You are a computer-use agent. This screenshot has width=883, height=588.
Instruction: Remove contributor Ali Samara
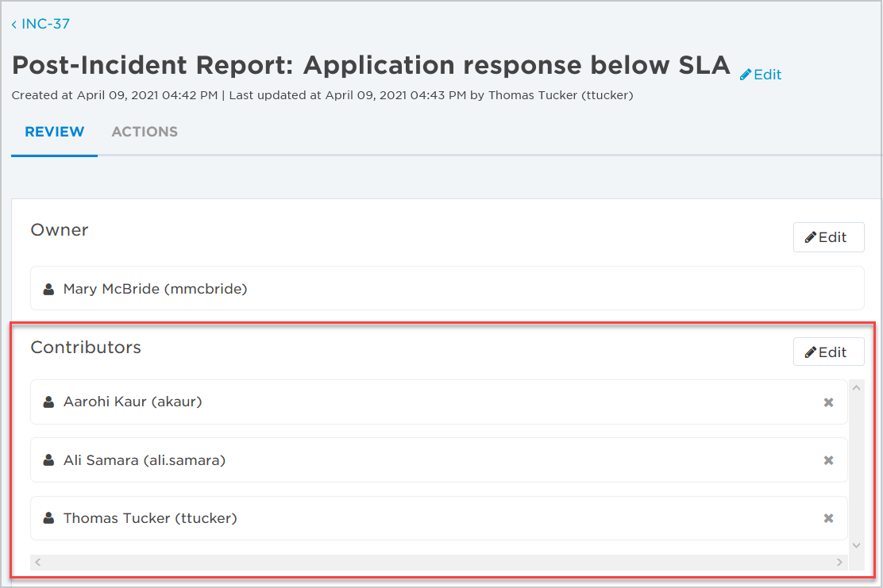(828, 460)
